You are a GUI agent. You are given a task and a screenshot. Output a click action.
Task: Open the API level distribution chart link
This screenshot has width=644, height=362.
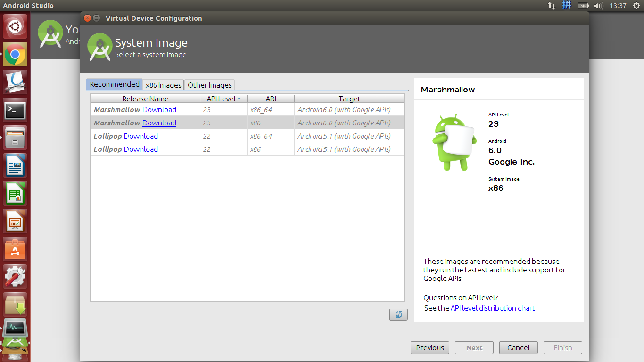point(493,308)
